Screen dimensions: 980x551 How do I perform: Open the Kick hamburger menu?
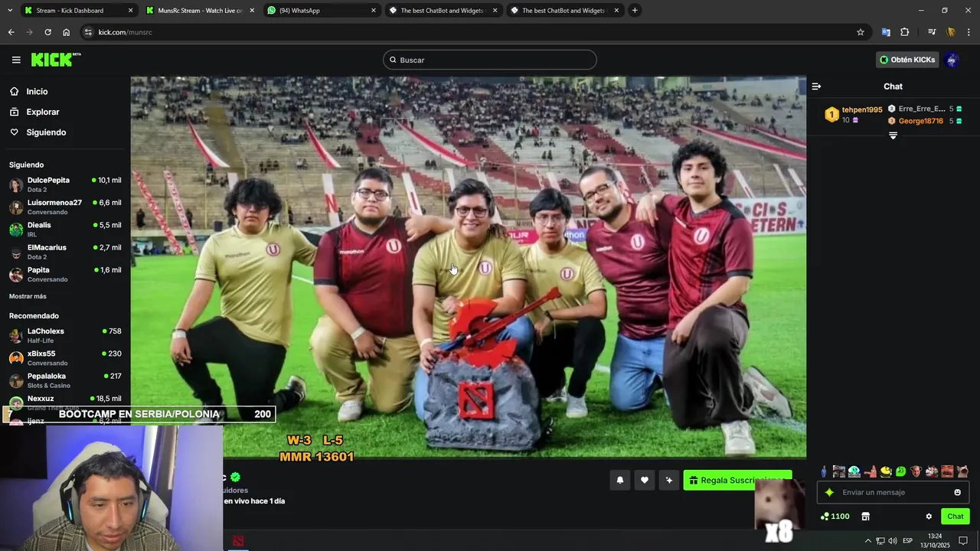[16, 60]
